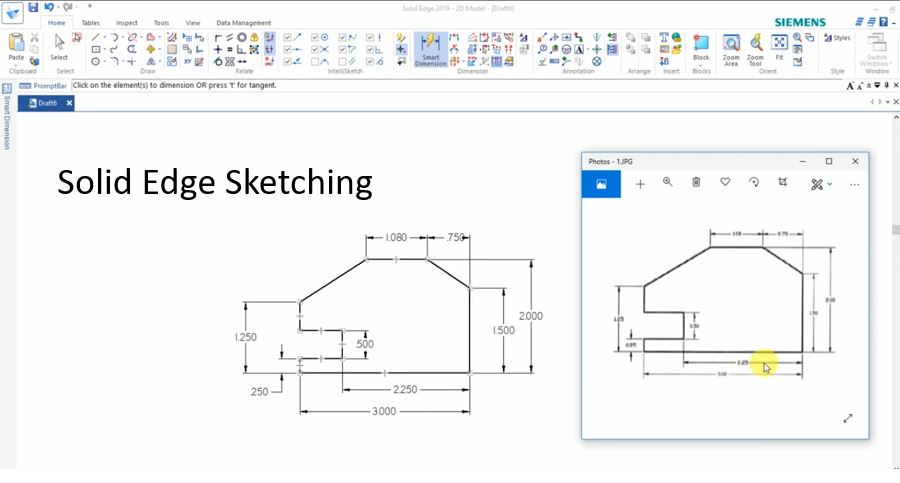Click the 2.000 dimension value
Viewport: 900px width, 483px height.
pos(530,316)
